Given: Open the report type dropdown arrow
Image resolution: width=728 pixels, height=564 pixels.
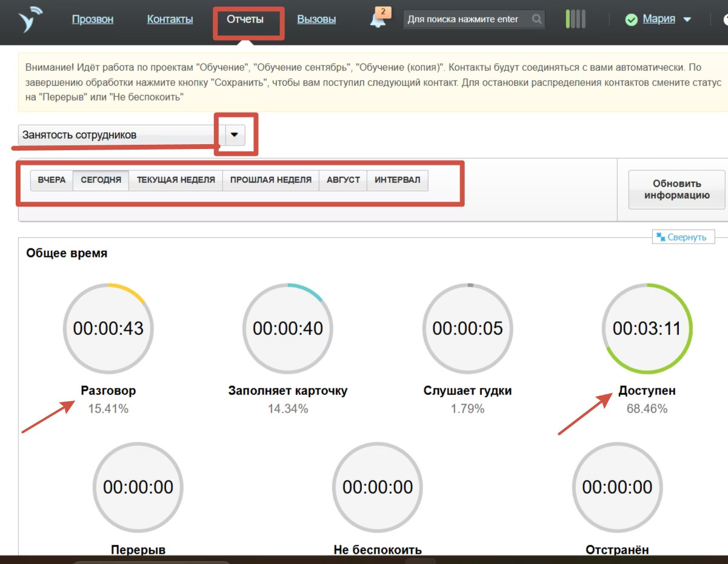Looking at the screenshot, I should coord(235,135).
